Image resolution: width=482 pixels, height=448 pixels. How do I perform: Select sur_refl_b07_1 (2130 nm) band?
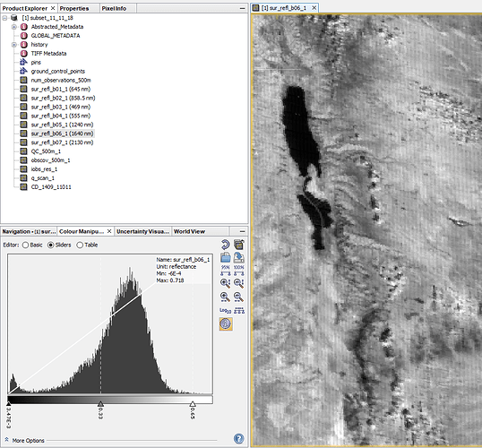tap(62, 143)
